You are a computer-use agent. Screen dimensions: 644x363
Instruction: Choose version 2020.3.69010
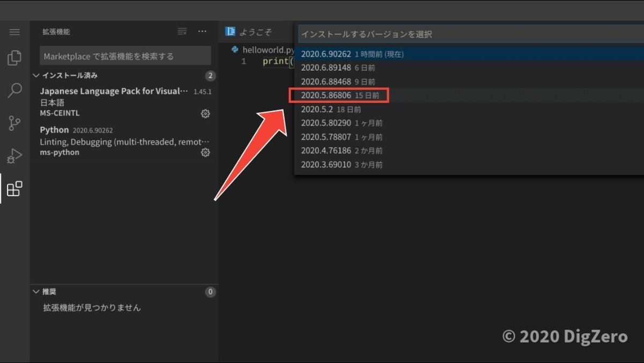pyautogui.click(x=470, y=165)
